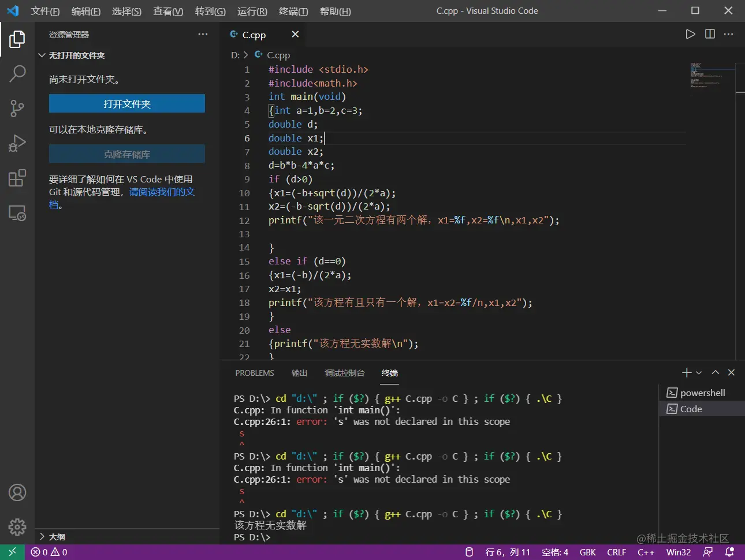The width and height of the screenshot is (745, 560).
Task: Expand the Outline section
Action: point(42,537)
